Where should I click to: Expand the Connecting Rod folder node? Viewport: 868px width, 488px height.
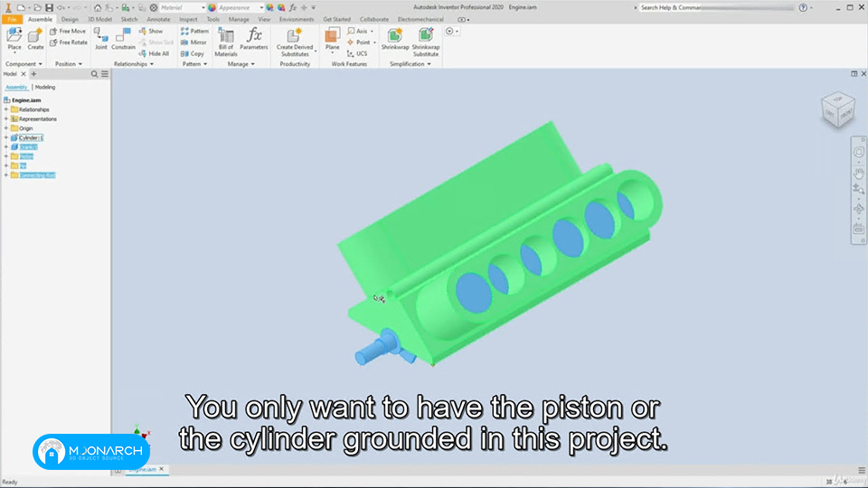coord(6,175)
